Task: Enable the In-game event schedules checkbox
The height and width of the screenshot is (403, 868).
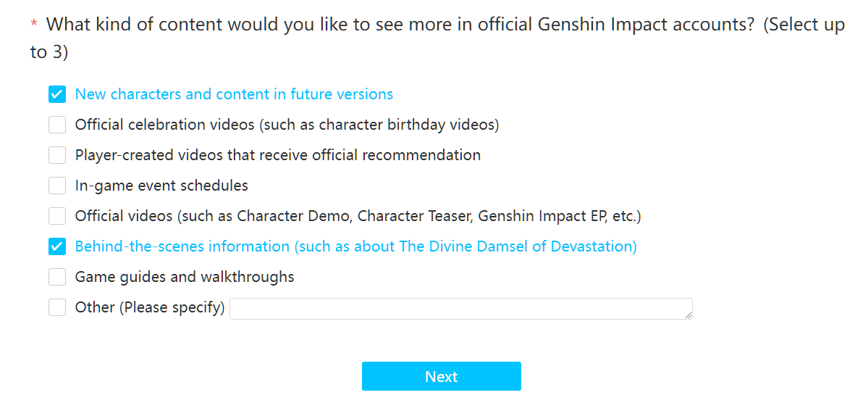Action: (57, 186)
